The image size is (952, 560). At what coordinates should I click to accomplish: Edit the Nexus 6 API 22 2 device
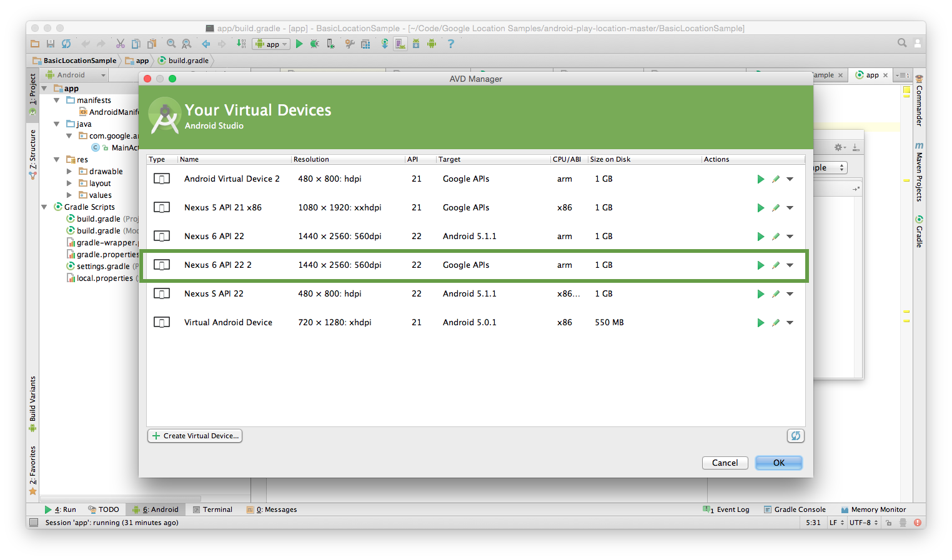(x=775, y=265)
